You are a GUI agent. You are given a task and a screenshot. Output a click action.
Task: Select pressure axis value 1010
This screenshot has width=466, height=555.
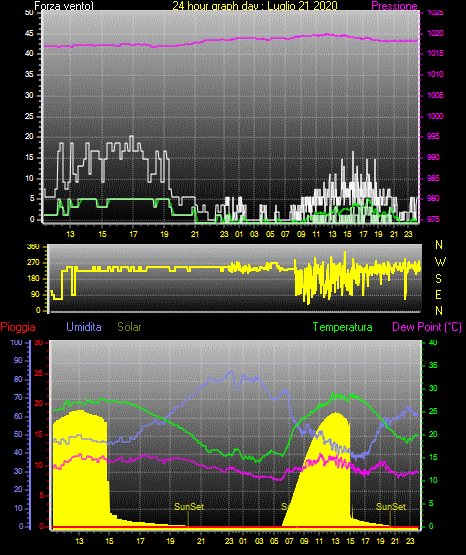[436, 74]
